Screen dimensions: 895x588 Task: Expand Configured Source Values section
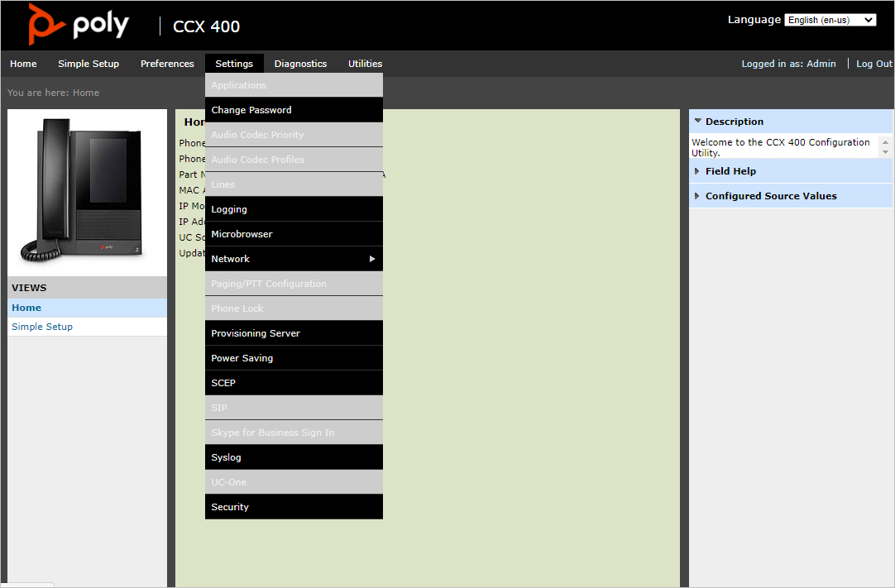pos(791,196)
